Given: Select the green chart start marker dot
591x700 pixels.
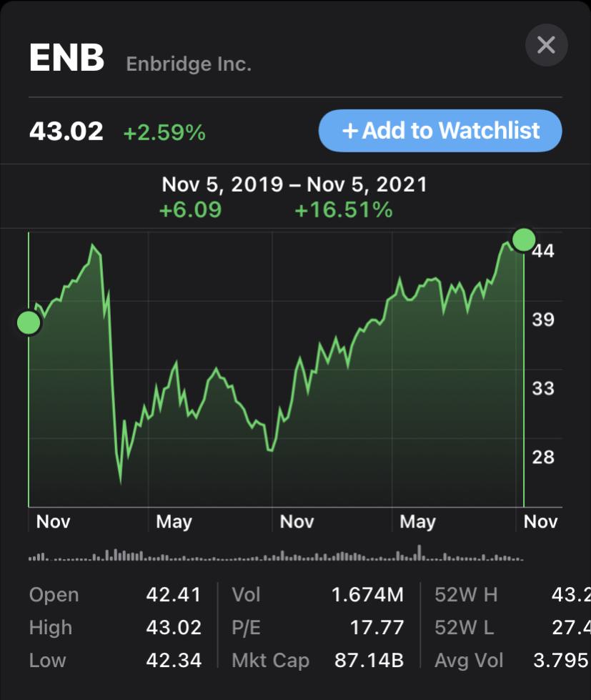Looking at the screenshot, I should (x=29, y=322).
